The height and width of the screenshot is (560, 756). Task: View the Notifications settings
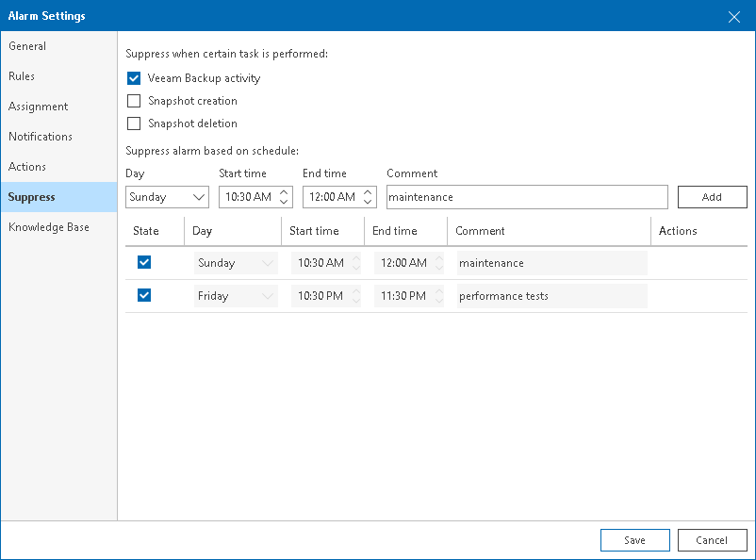point(41,137)
